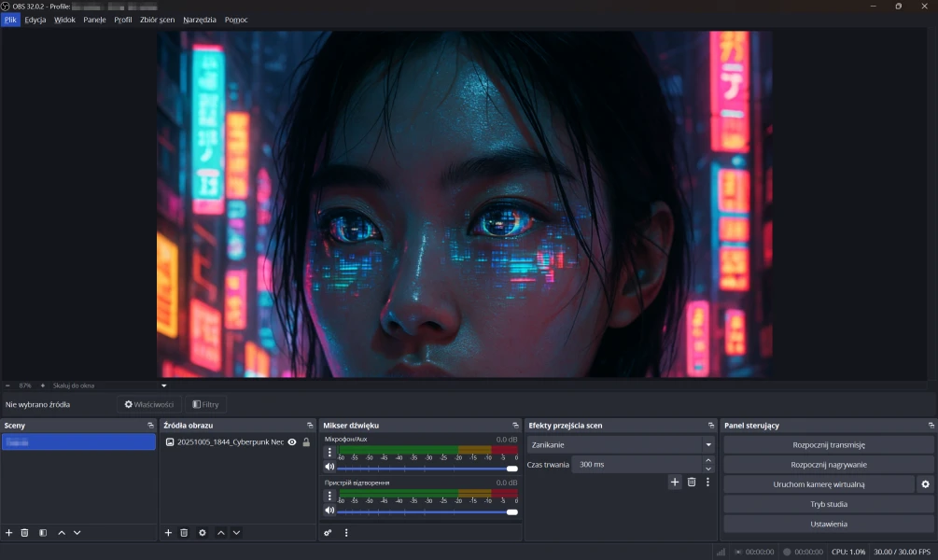Viewport: 938px width, 560px height.
Task: Hide the Cyberpunk image source via eye icon
Action: coord(292,441)
